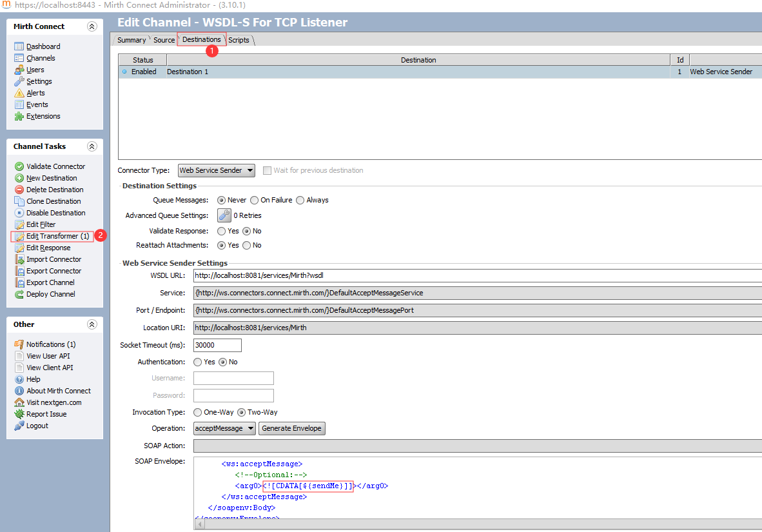This screenshot has width=762, height=532.
Task: Enable Authentication Yes option
Action: coord(197,362)
